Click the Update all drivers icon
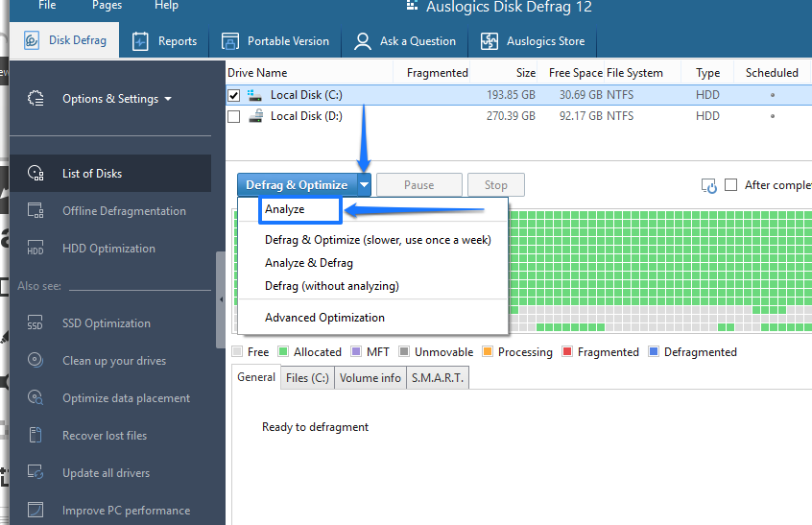The height and width of the screenshot is (525, 812). coord(36,473)
